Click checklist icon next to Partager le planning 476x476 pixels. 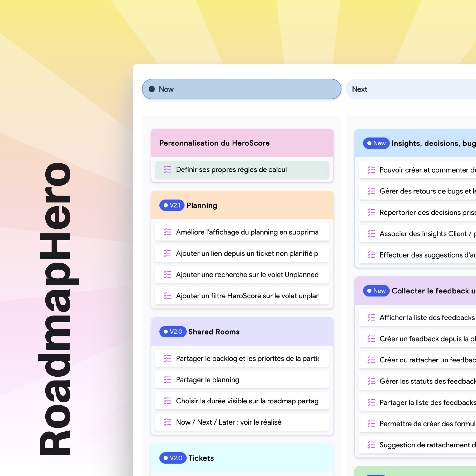tap(168, 379)
